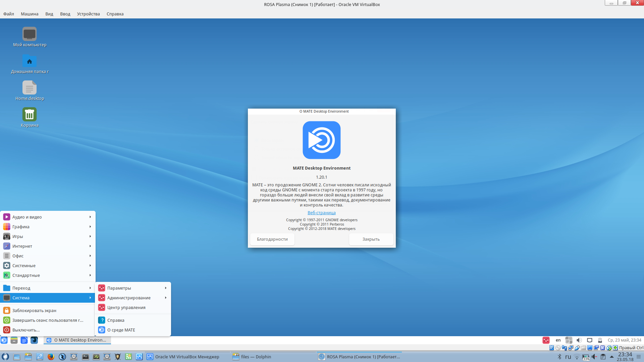Click the Bluetooth tray icon

click(x=559, y=357)
